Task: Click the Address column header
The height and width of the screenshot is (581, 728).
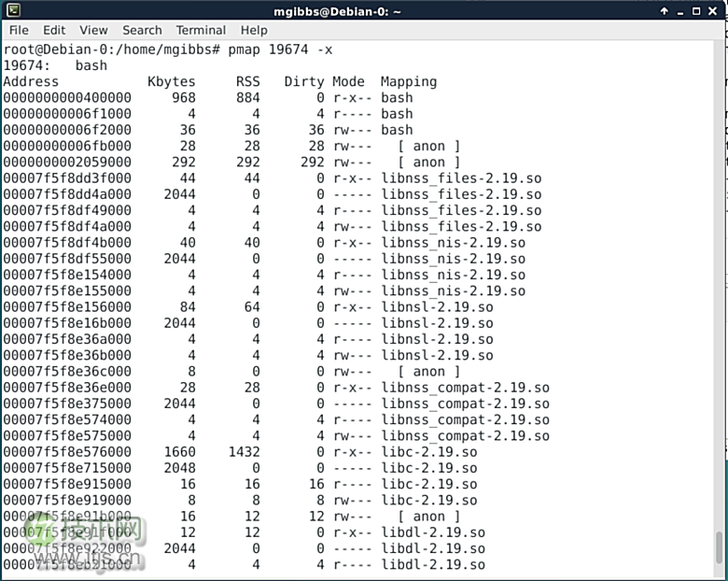Action: click(x=31, y=82)
